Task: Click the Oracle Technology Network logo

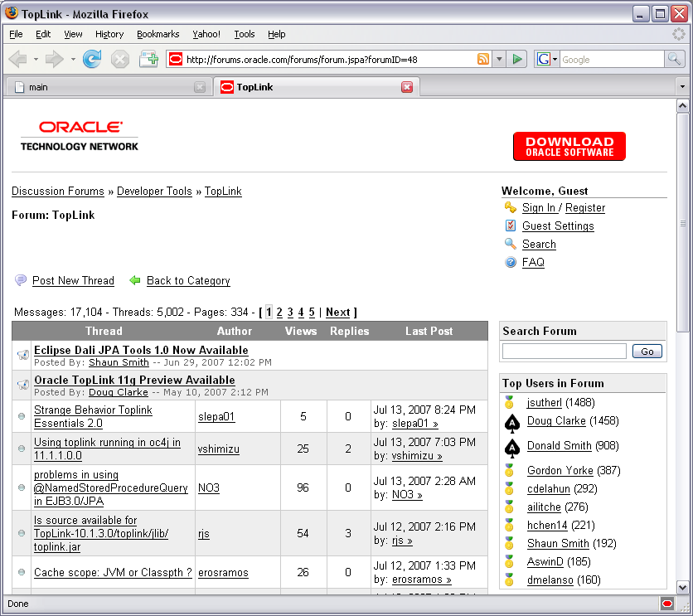Action: pyautogui.click(x=80, y=136)
